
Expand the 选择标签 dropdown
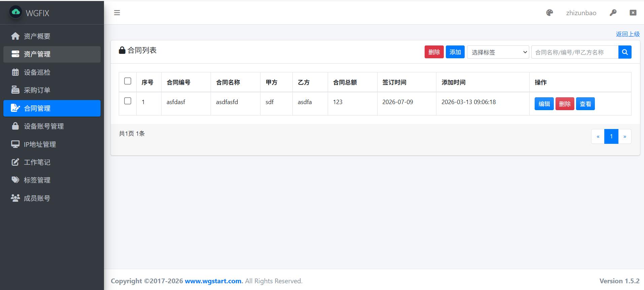pos(498,52)
